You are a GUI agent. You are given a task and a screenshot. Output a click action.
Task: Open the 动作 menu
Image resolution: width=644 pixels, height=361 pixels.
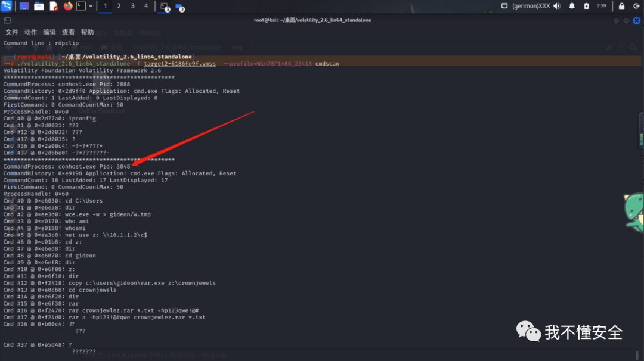[30, 32]
